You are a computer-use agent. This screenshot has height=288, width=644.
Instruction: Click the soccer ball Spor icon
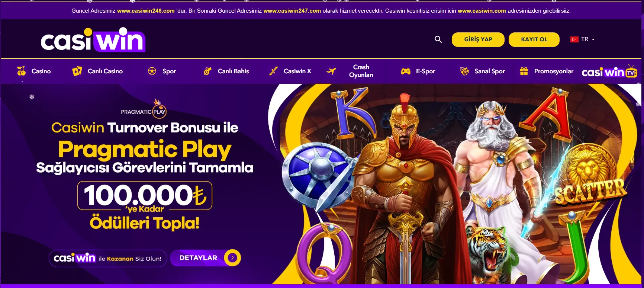click(152, 71)
